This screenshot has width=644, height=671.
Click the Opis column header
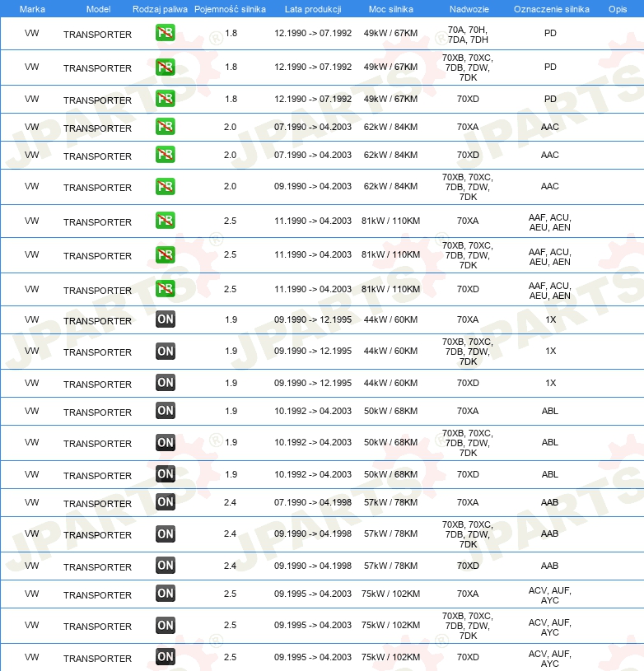[618, 9]
